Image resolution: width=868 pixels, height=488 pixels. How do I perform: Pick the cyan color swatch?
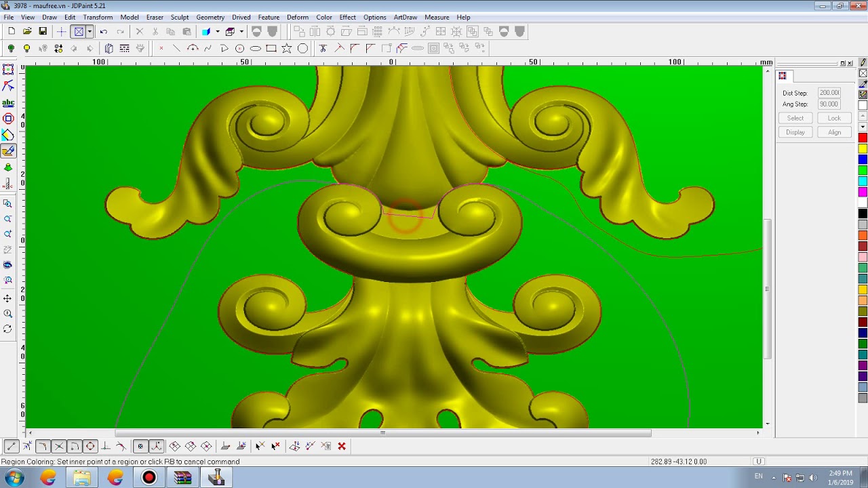coord(863,181)
